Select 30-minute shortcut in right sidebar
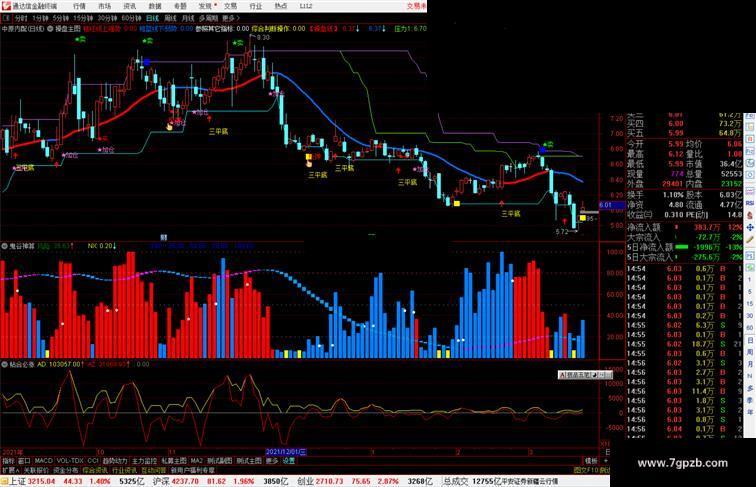 [750, 316]
